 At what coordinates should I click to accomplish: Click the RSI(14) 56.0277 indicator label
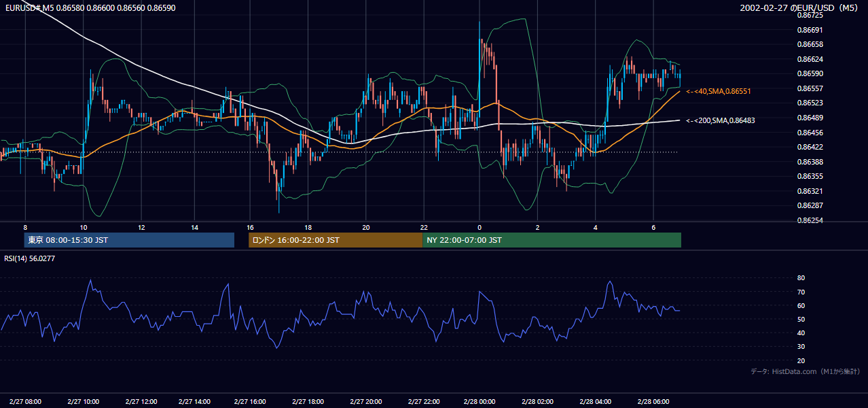click(30, 258)
